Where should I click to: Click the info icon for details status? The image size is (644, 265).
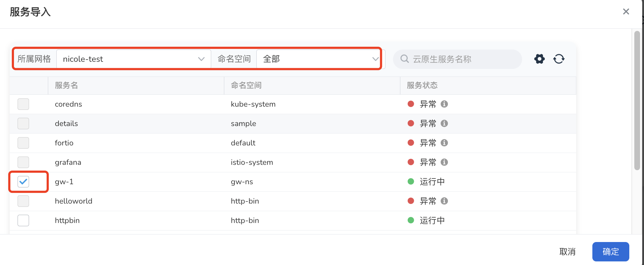click(x=444, y=124)
